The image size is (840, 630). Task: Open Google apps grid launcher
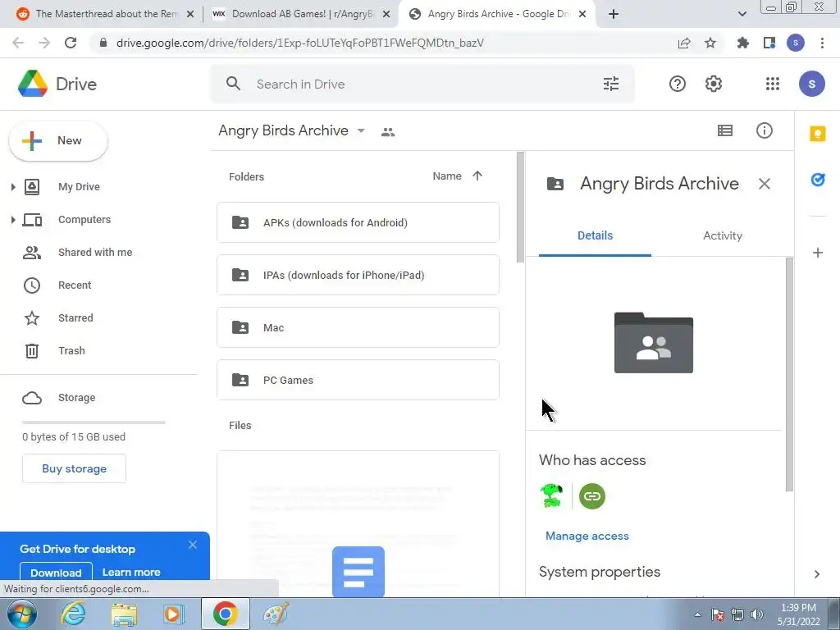[773, 84]
